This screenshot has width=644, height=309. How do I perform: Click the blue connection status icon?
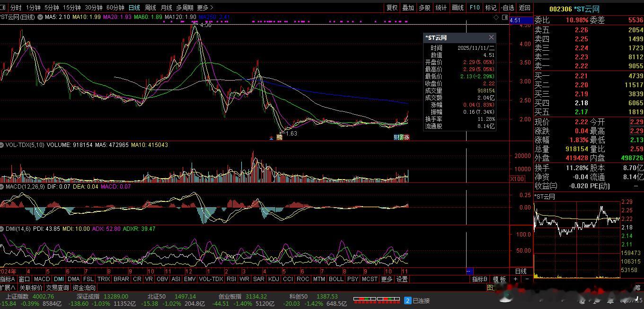click(x=407, y=300)
